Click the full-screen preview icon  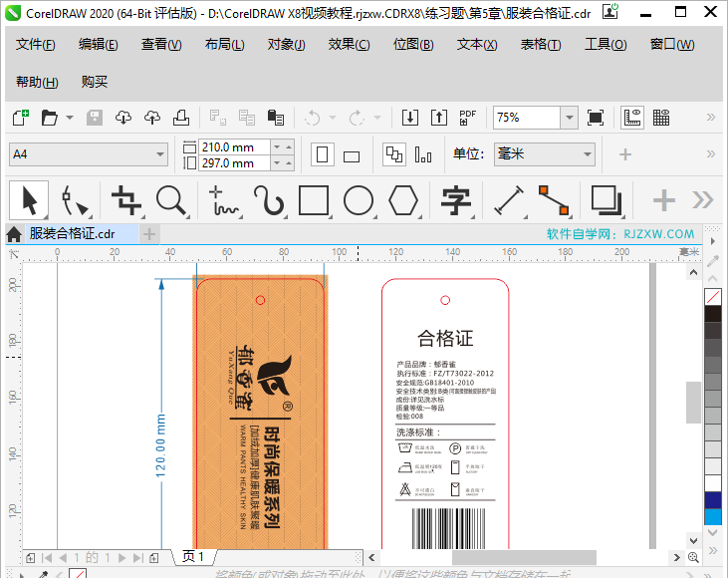[x=596, y=118]
